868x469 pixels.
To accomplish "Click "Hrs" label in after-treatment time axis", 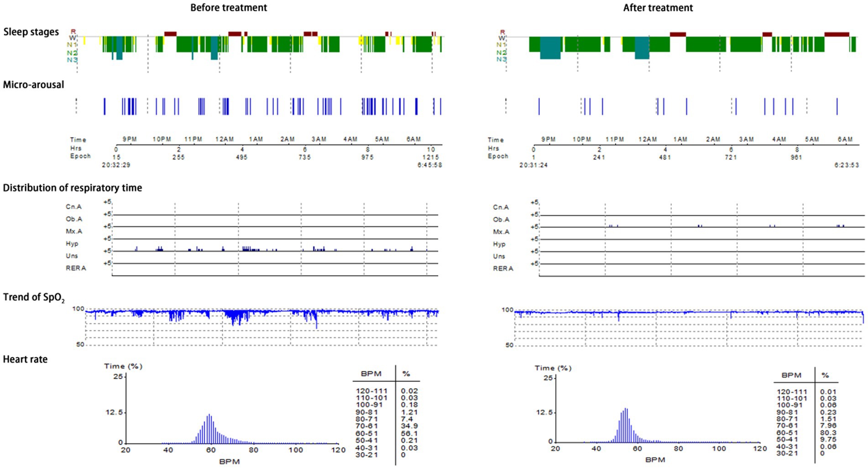I will (493, 148).
